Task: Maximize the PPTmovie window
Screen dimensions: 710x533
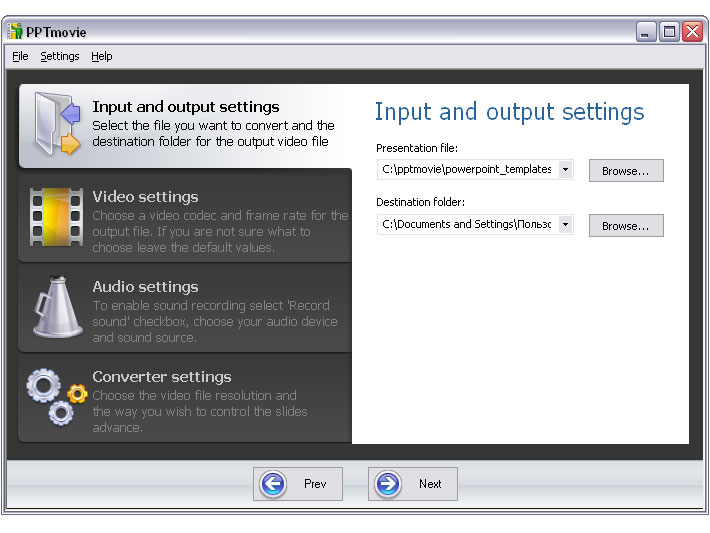Action: point(669,32)
